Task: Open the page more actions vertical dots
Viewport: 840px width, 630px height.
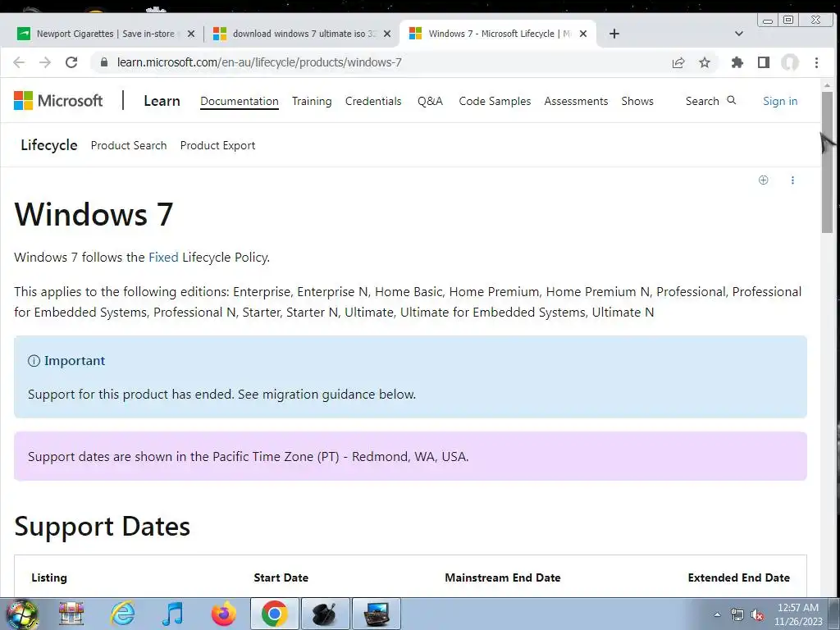Action: coord(793,180)
